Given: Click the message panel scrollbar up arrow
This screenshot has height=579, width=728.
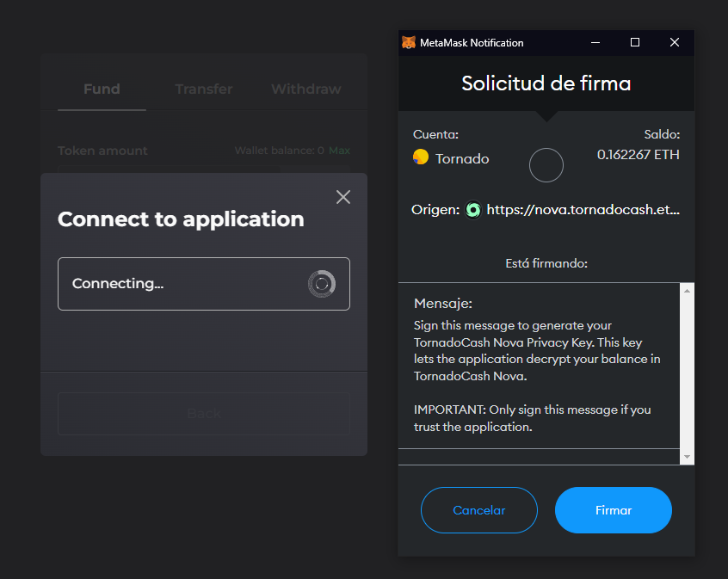Looking at the screenshot, I should point(688,290).
